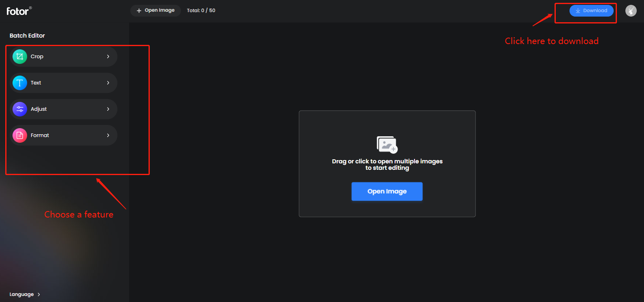Click the Fotor logo

19,11
